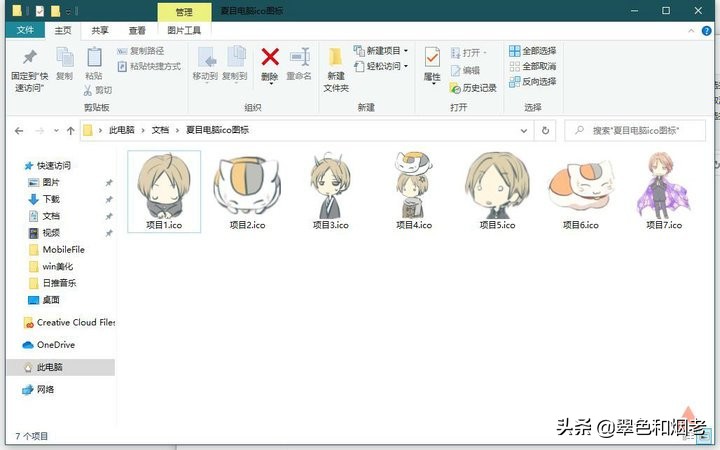Select the 项目2.ico cat icon file

pyautogui.click(x=248, y=191)
